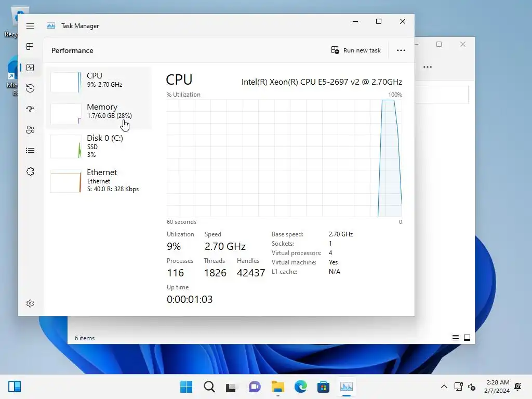Open the Performance more options menu

point(401,50)
